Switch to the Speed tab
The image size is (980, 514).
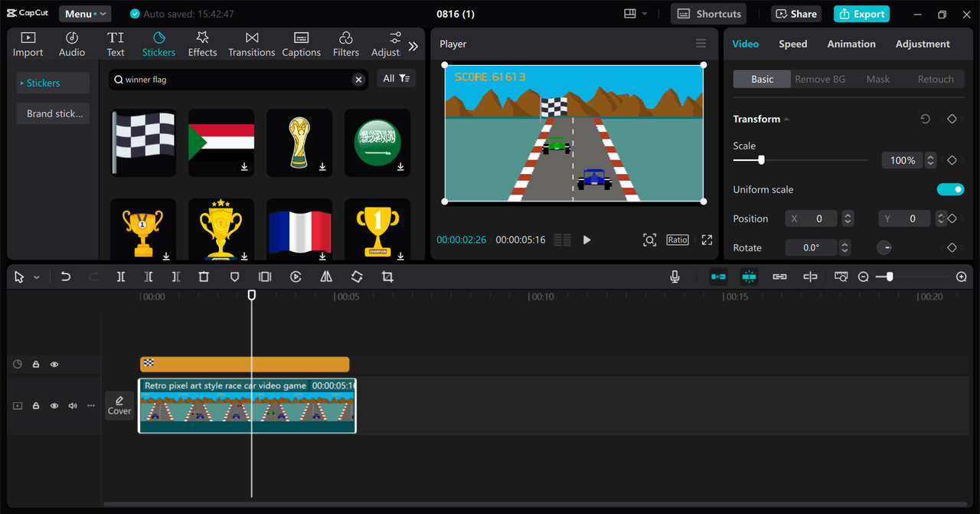click(x=792, y=44)
